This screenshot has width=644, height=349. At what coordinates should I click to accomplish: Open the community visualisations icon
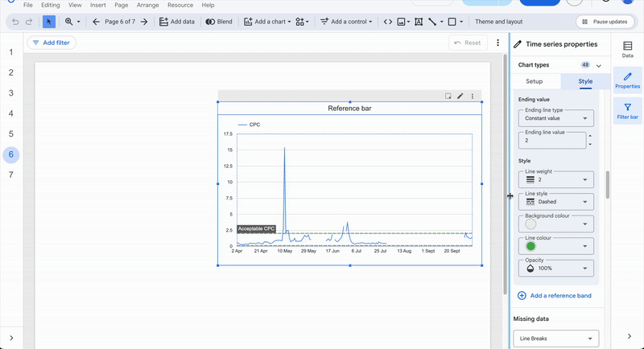[x=302, y=22]
